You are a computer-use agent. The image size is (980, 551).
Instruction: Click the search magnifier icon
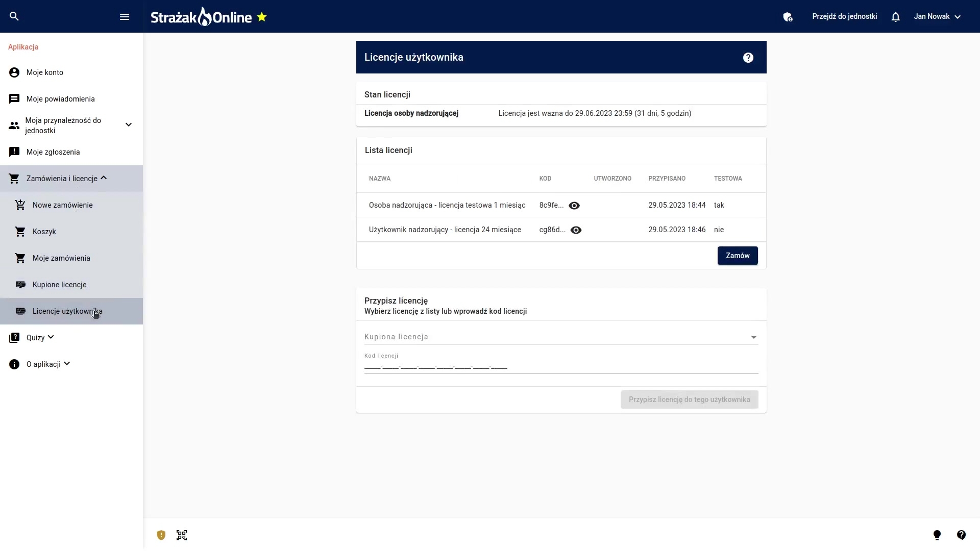tap(14, 16)
